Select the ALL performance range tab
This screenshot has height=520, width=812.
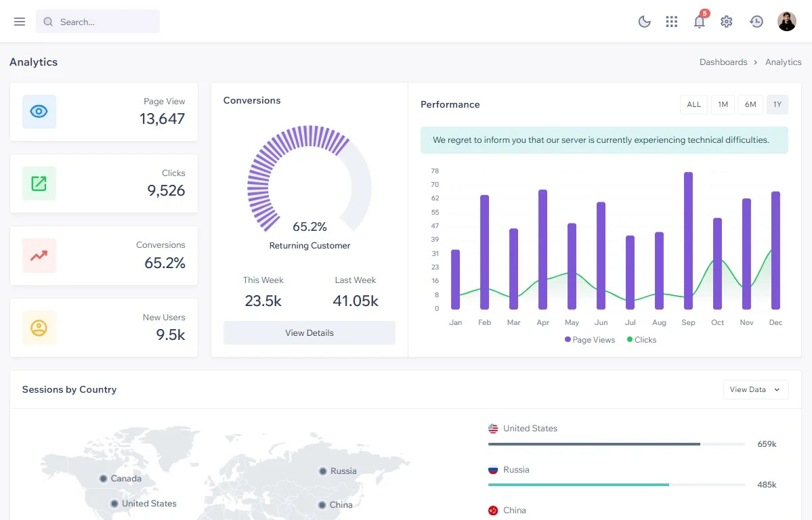pos(694,105)
